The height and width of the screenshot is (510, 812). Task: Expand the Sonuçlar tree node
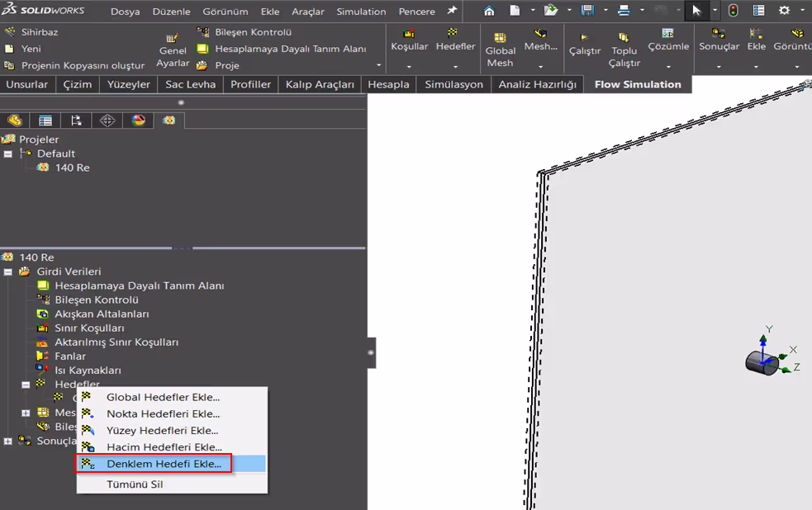point(7,442)
